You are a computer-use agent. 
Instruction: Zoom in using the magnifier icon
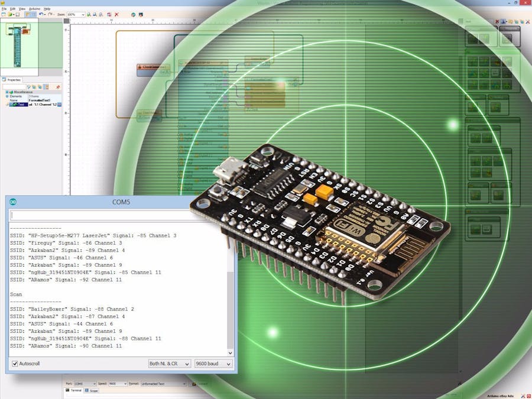pyautogui.click(x=88, y=14)
